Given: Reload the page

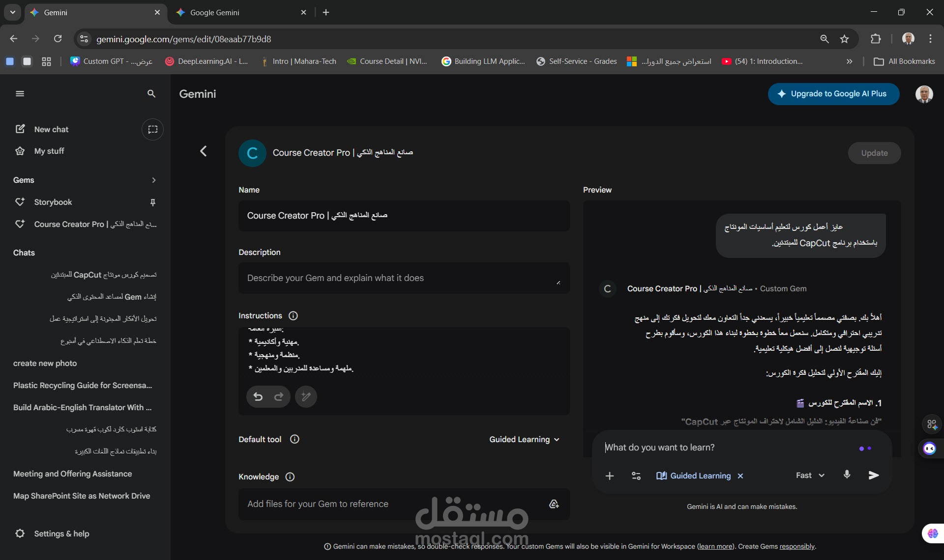Looking at the screenshot, I should click(x=58, y=39).
